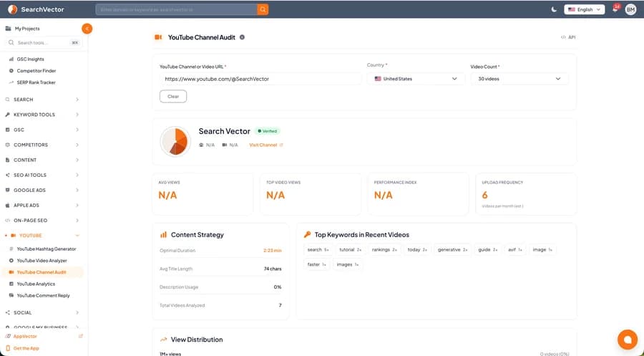Click Visit Channel link

(x=265, y=145)
